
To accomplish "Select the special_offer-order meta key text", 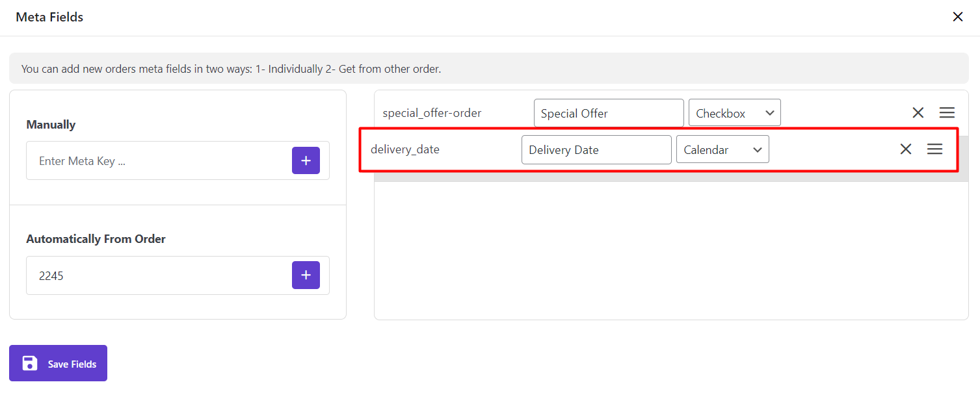I will pos(432,113).
